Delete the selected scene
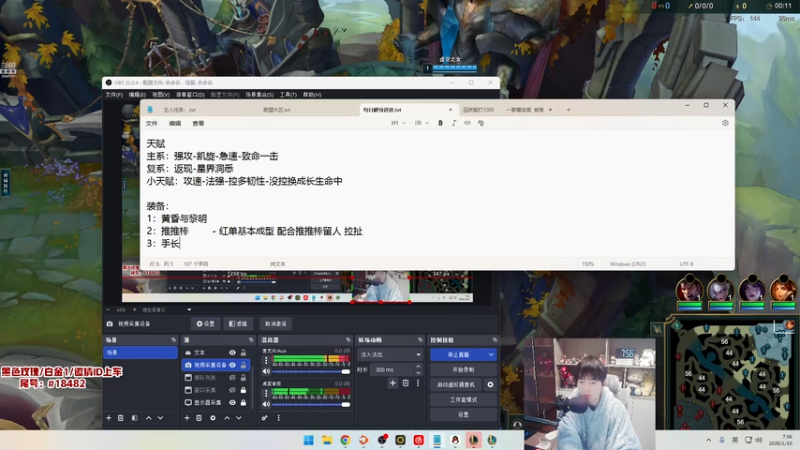This screenshot has width=800, height=450. point(121,418)
